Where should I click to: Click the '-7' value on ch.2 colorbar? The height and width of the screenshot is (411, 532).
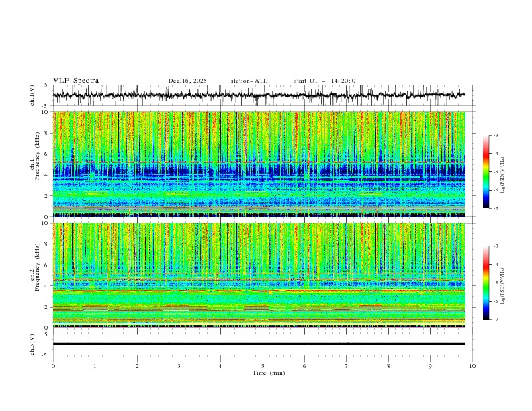(495, 320)
